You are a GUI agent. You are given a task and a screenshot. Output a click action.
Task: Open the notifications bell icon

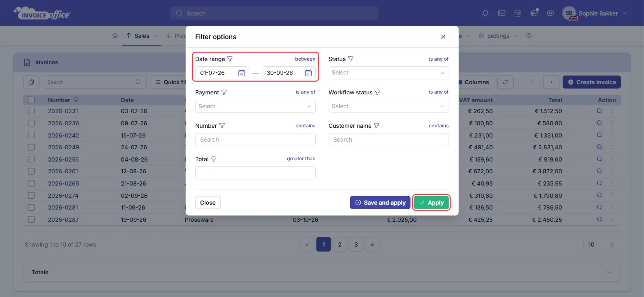click(x=485, y=13)
